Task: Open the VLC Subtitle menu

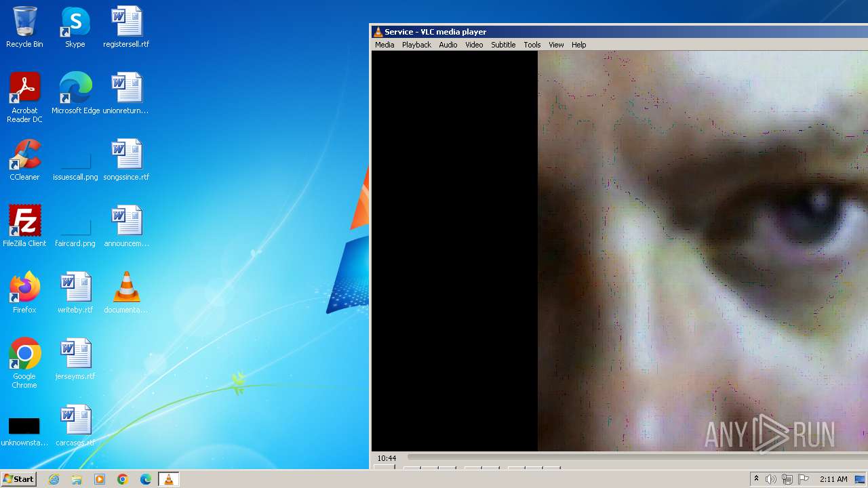Action: click(x=503, y=45)
